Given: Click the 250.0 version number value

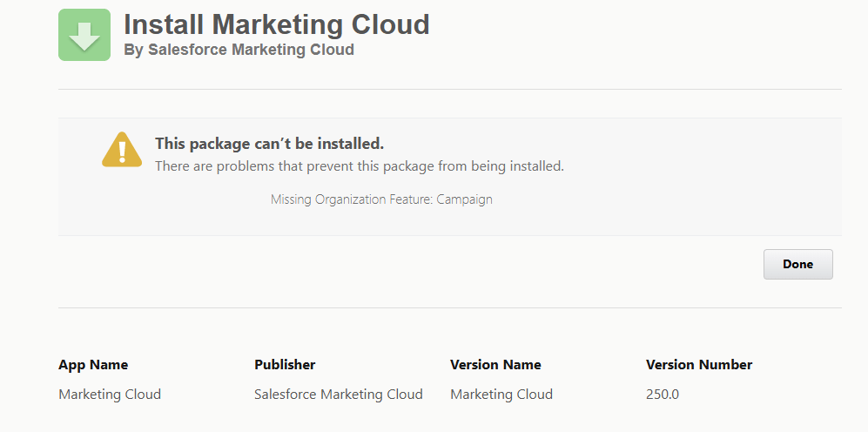Looking at the screenshot, I should click(662, 394).
